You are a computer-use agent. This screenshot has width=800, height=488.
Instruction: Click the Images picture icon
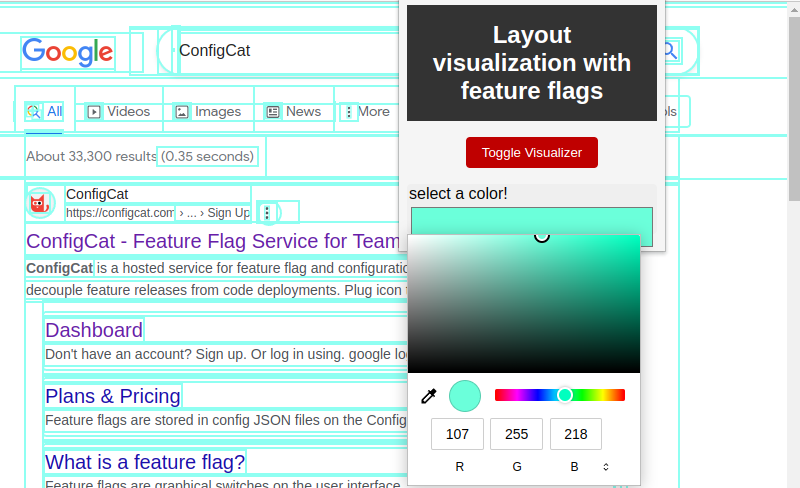pyautogui.click(x=182, y=112)
